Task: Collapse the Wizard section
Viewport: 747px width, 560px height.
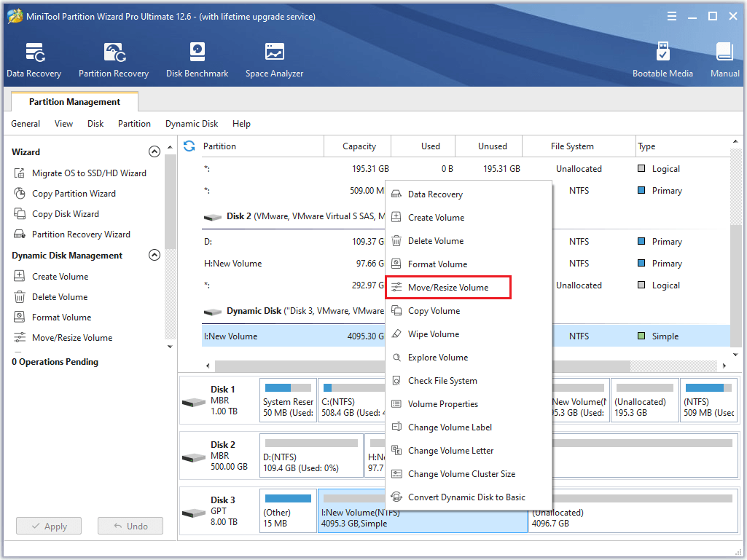Action: point(155,151)
